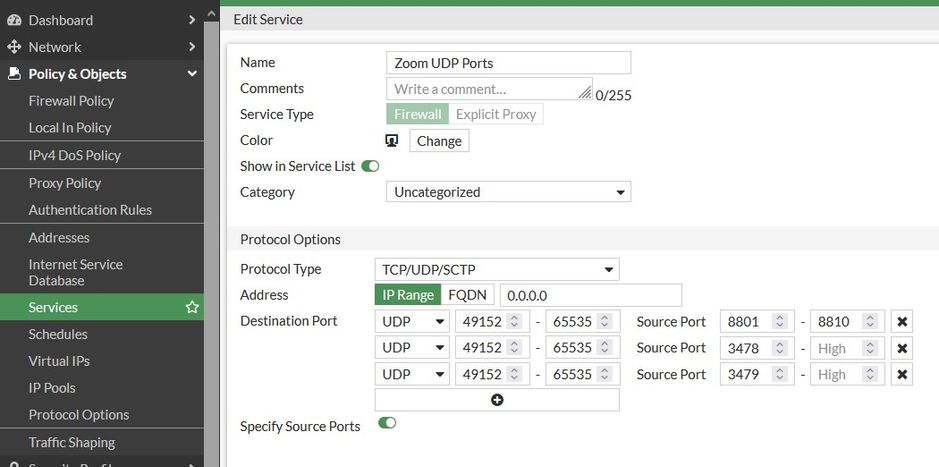Toggle Show in Service List switch
Image resolution: width=939 pixels, height=467 pixels.
click(370, 166)
